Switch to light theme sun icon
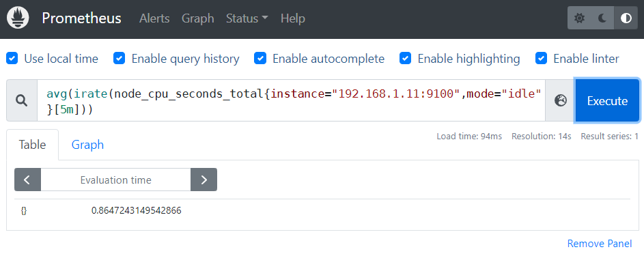The height and width of the screenshot is (256, 644). point(579,18)
